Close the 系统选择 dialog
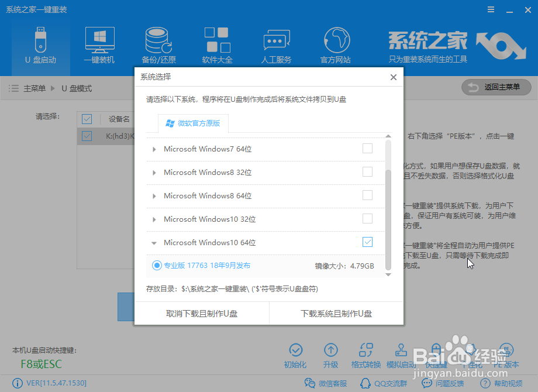This screenshot has width=538, height=392. 394,77
